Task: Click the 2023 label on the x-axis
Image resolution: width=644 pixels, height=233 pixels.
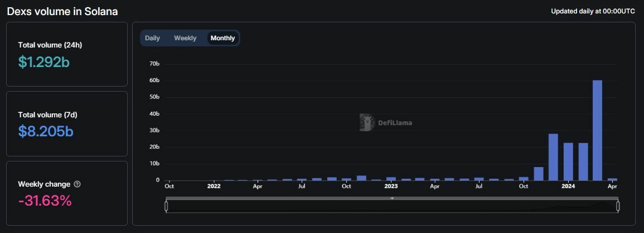Action: 391,186
